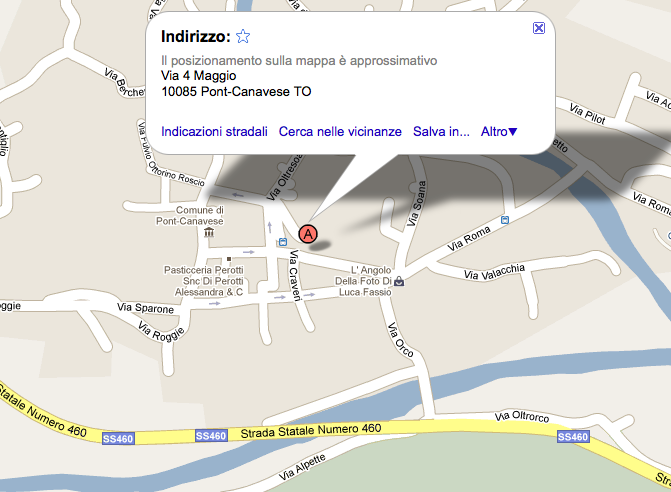Click the Comune di Pont-Canavese label

click(190, 216)
